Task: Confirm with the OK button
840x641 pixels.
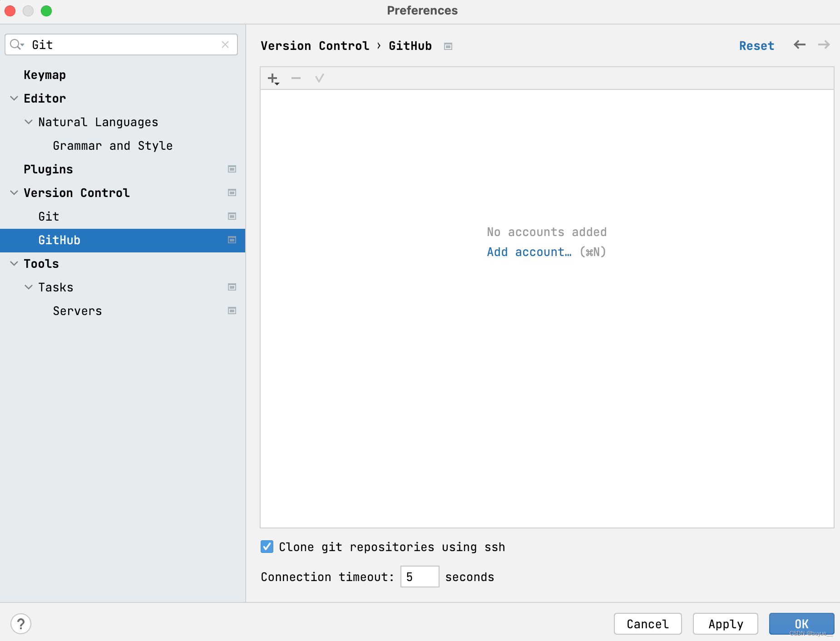Action: 801,624
